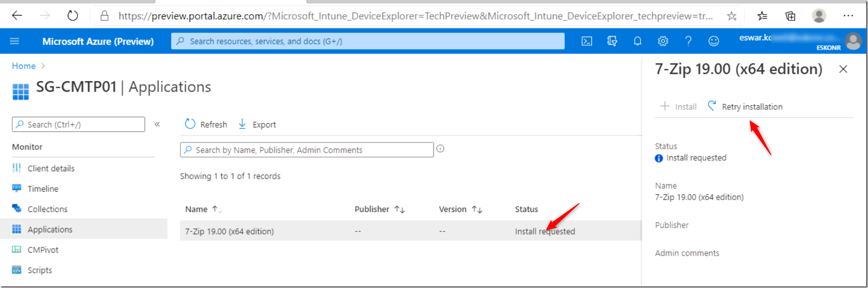Image resolution: width=868 pixels, height=288 pixels.
Task: Refresh the applications list
Action: tap(206, 124)
